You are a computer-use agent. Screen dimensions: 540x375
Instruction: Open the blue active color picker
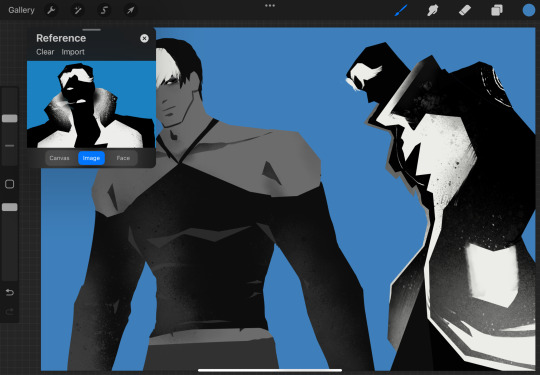coord(529,10)
